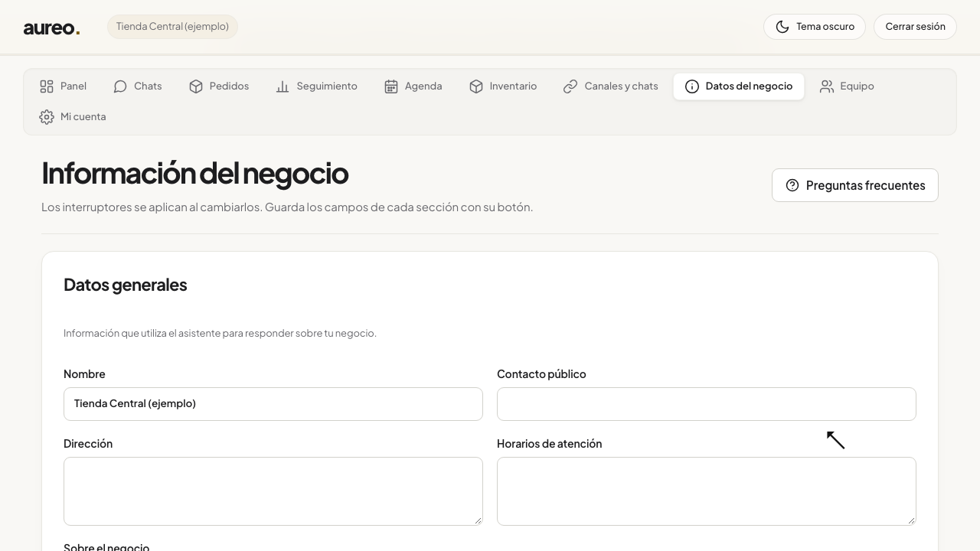Click the moon icon for dark theme
The image size is (980, 551).
(x=782, y=27)
